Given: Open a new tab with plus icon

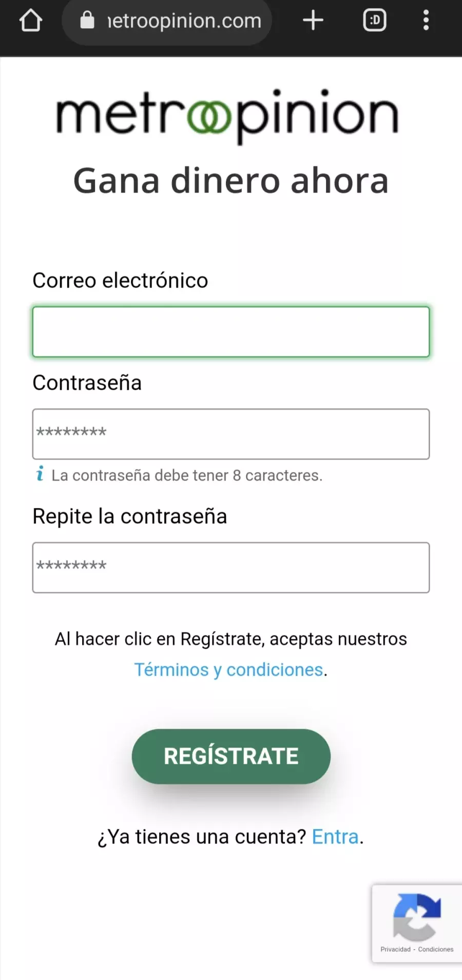Looking at the screenshot, I should click(313, 21).
